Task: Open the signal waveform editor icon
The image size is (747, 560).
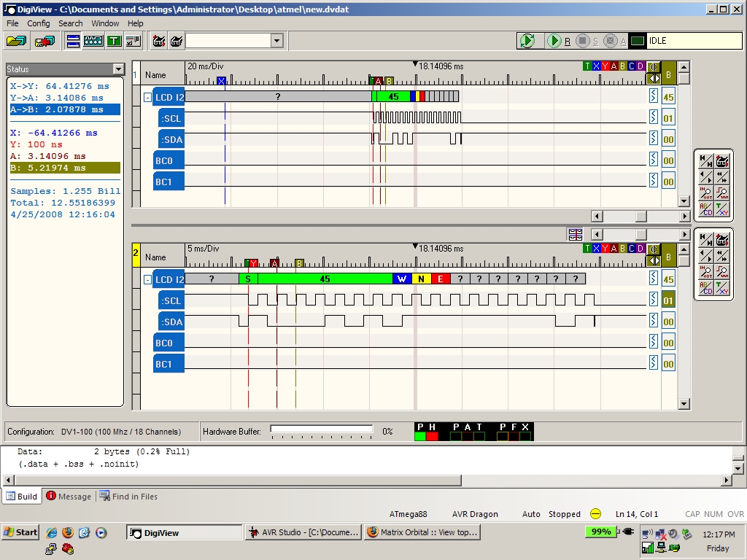Action: pos(93,42)
